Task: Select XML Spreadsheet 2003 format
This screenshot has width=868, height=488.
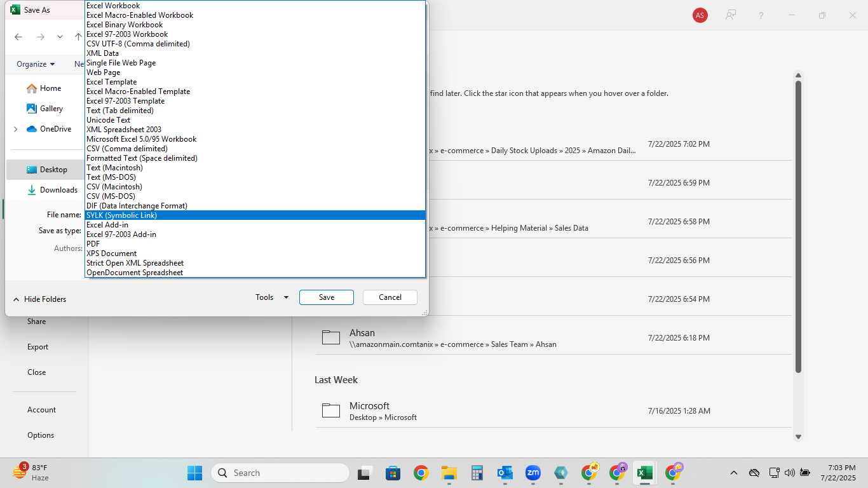Action: [255, 130]
